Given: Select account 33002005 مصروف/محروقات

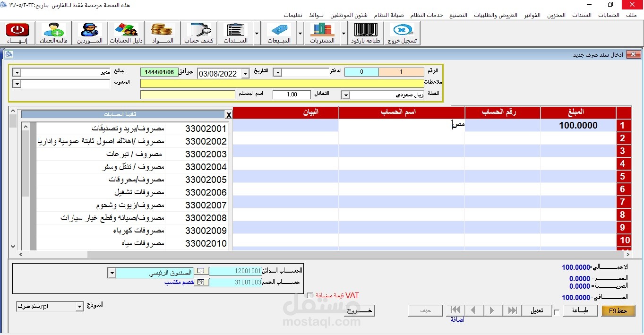Looking at the screenshot, I should 132,180.
